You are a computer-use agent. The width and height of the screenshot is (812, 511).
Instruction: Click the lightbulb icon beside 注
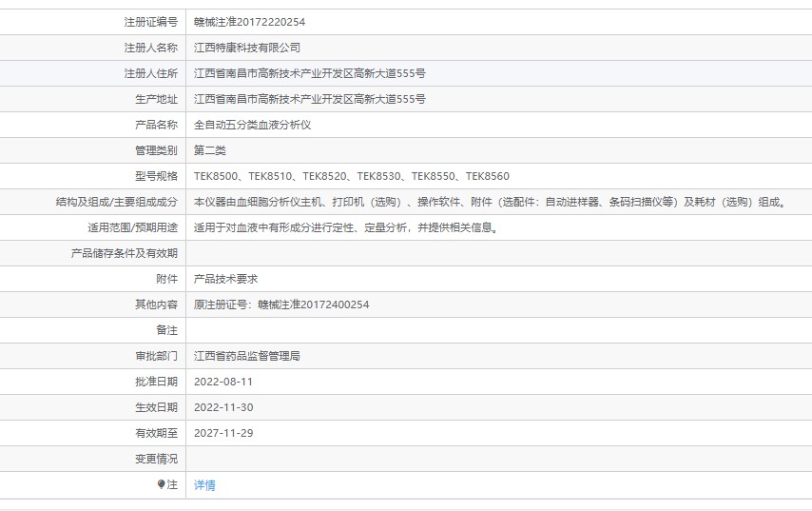coord(161,484)
